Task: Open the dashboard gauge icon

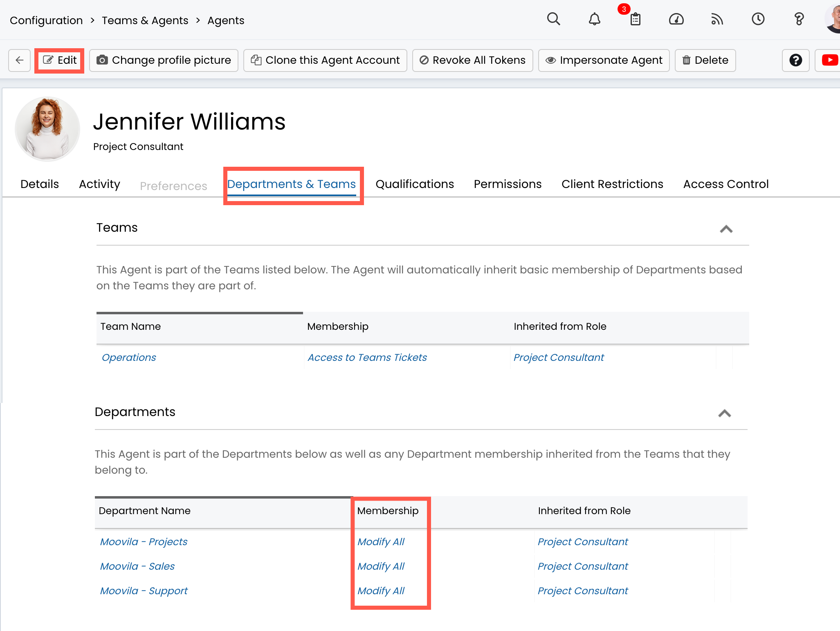Action: click(x=676, y=19)
